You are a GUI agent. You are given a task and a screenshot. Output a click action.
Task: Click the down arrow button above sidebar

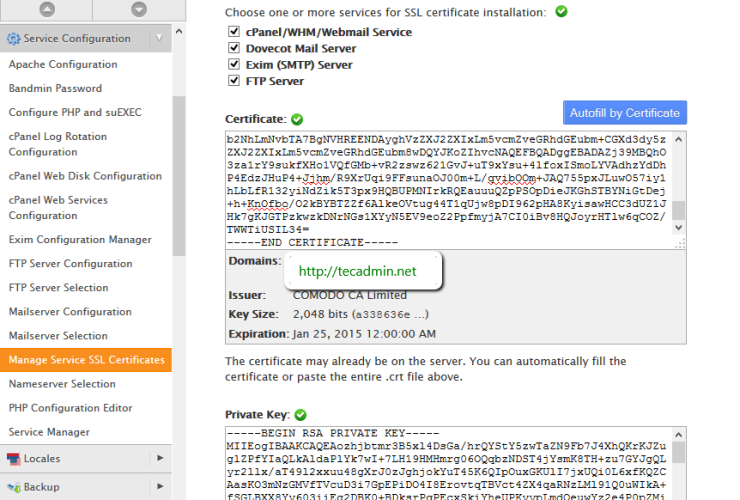128,8
